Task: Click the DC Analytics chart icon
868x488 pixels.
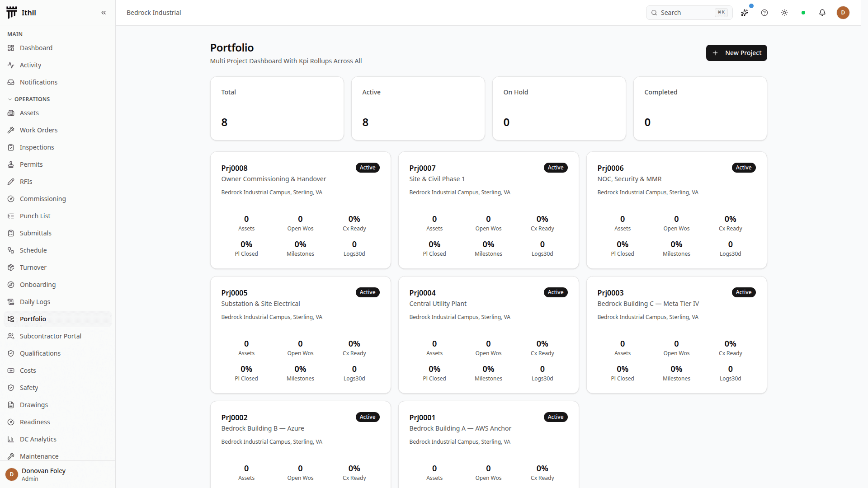Action: (x=11, y=439)
